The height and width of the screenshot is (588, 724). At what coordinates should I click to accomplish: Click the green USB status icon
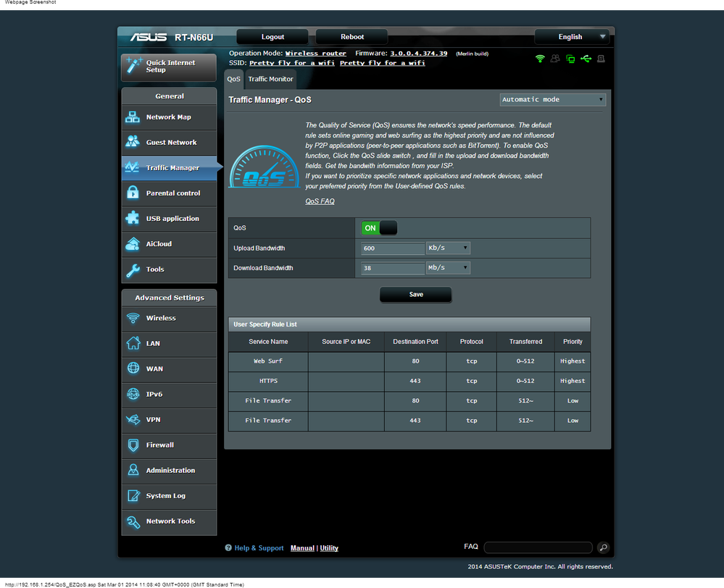586,59
